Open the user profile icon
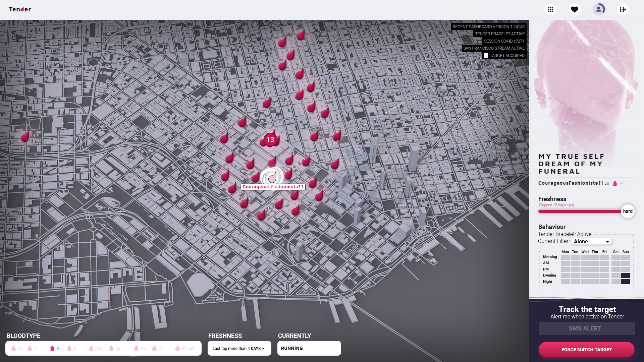 (599, 9)
